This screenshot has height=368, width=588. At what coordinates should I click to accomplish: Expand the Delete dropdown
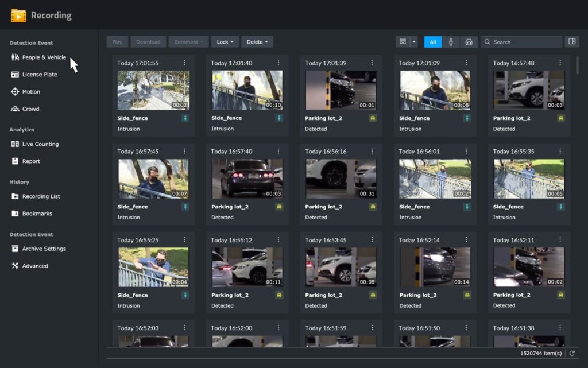tap(257, 42)
